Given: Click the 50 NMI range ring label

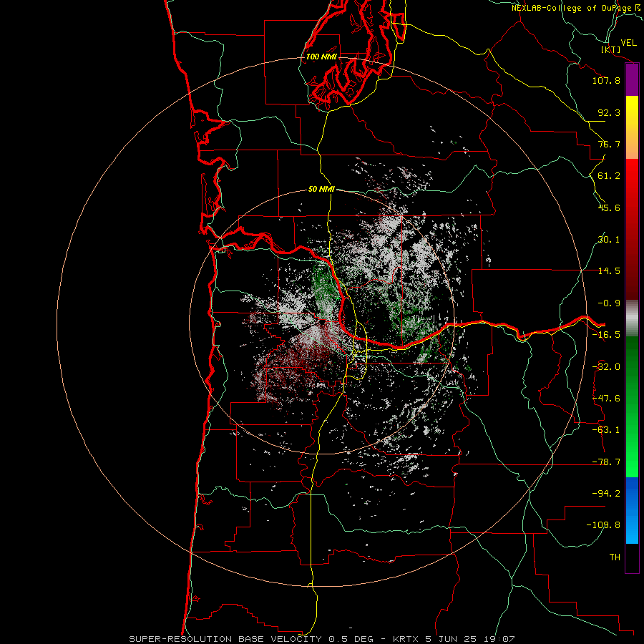Looking at the screenshot, I should tap(321, 189).
